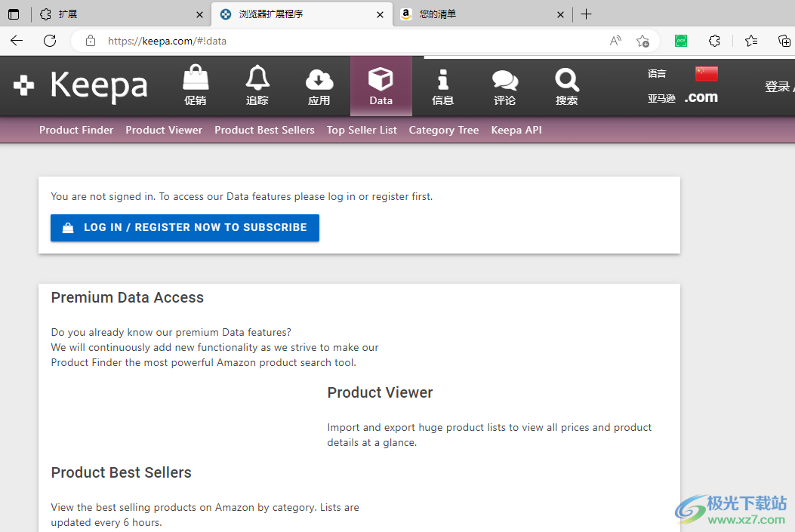795x532 pixels.
Task: View site info lock icon
Action: point(91,41)
